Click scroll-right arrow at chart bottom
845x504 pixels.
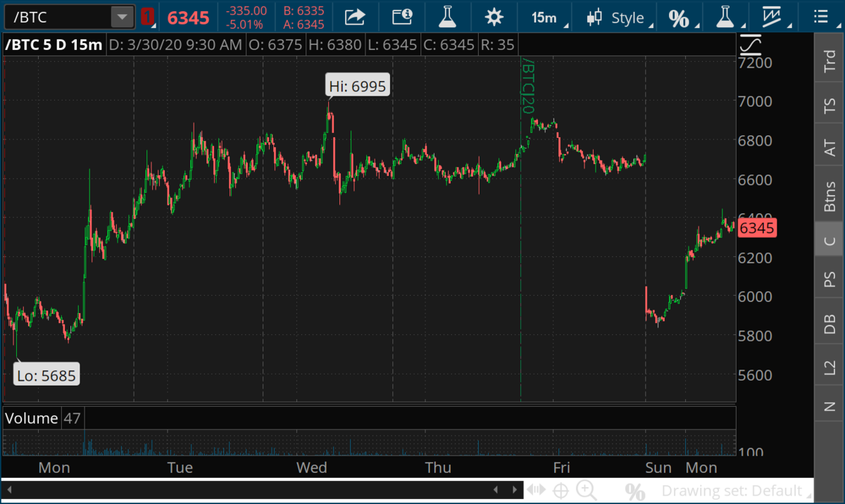(515, 490)
